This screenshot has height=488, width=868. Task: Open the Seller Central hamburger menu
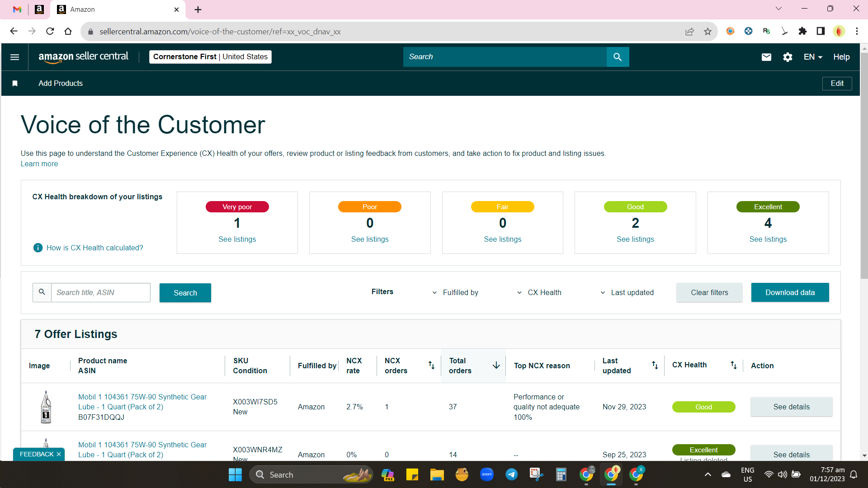(x=14, y=57)
